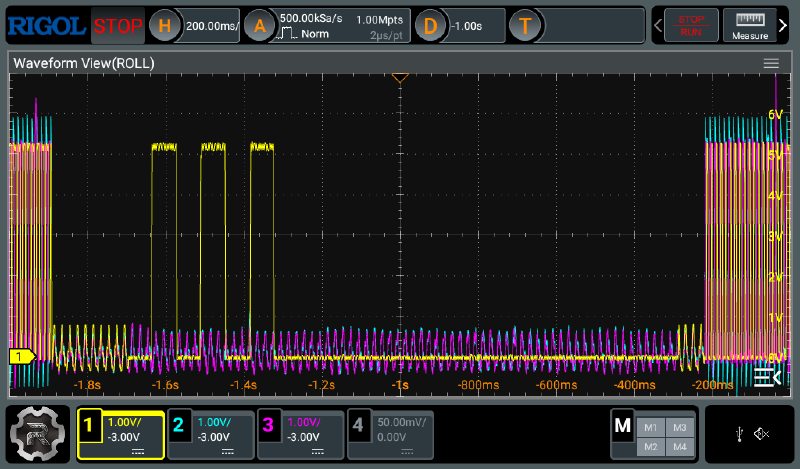Open Waveform View hamburger menu

(771, 63)
